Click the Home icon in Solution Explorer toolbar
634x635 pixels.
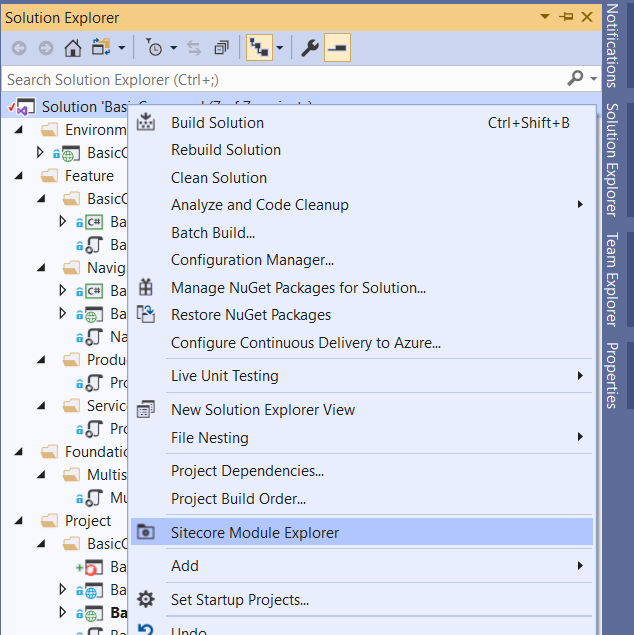[73, 48]
